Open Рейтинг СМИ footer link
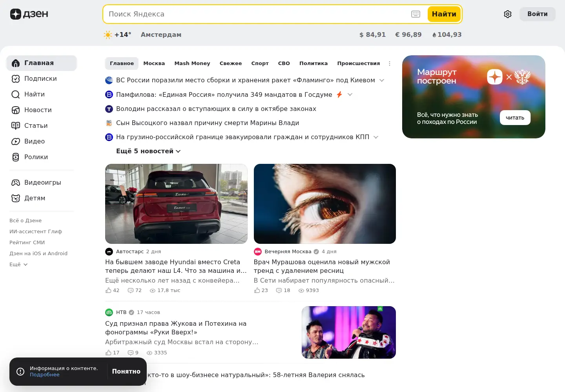This screenshot has width=565, height=392. click(27, 243)
